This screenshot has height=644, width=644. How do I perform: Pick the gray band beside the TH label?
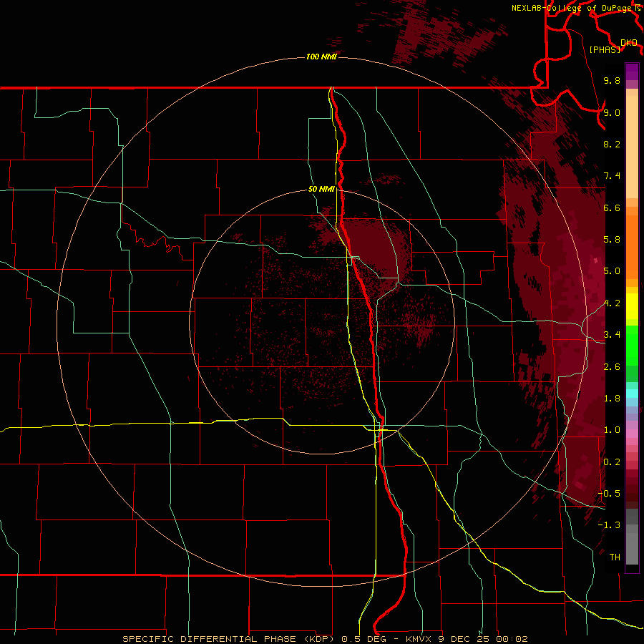pos(632,550)
